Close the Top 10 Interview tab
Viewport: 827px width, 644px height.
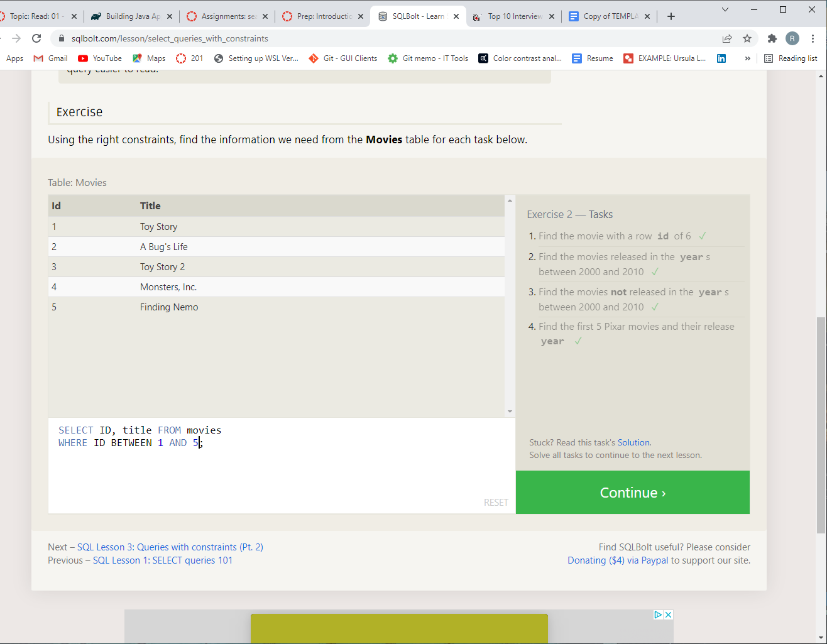point(552,16)
